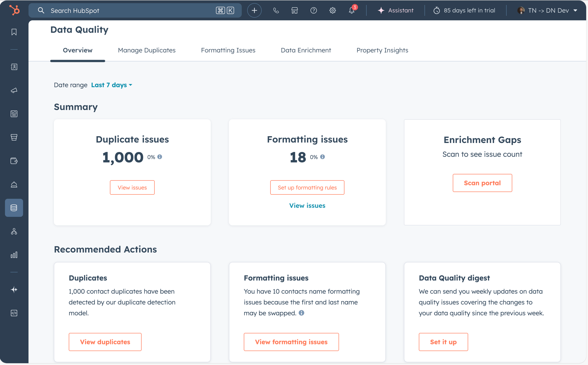Open the calling phone icon
Viewport: 588px width, 365px height.
(x=276, y=10)
